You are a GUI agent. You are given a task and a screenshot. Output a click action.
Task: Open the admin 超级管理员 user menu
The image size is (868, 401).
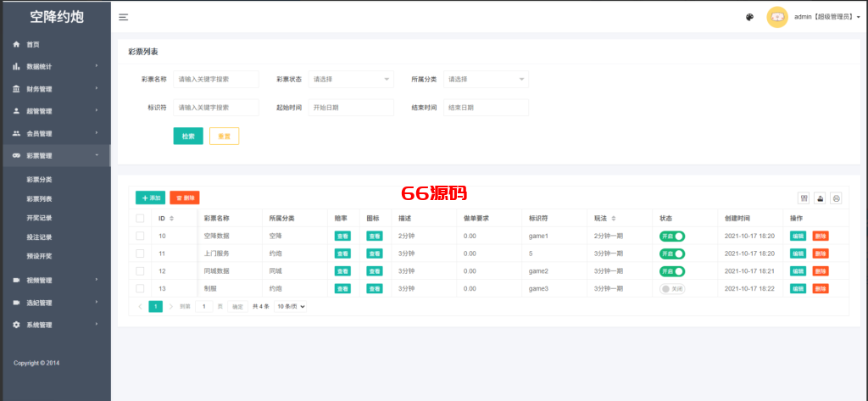click(x=827, y=17)
